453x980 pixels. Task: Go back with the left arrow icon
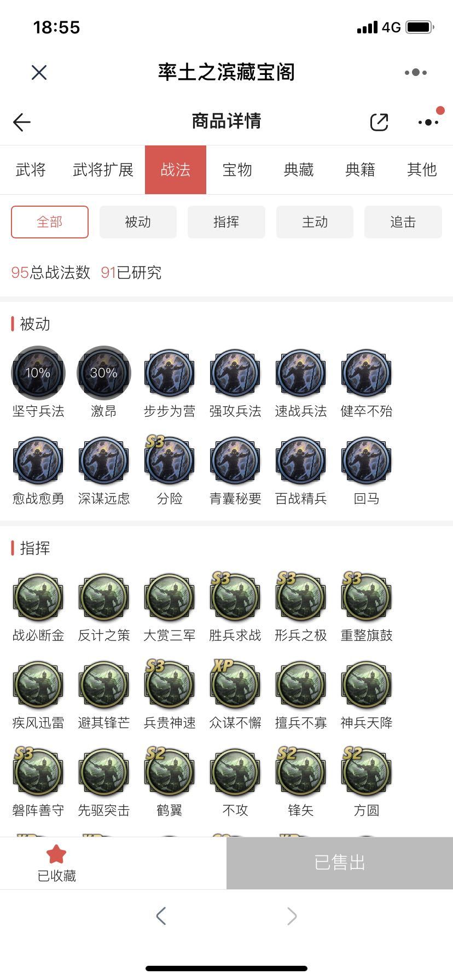pyautogui.click(x=22, y=122)
